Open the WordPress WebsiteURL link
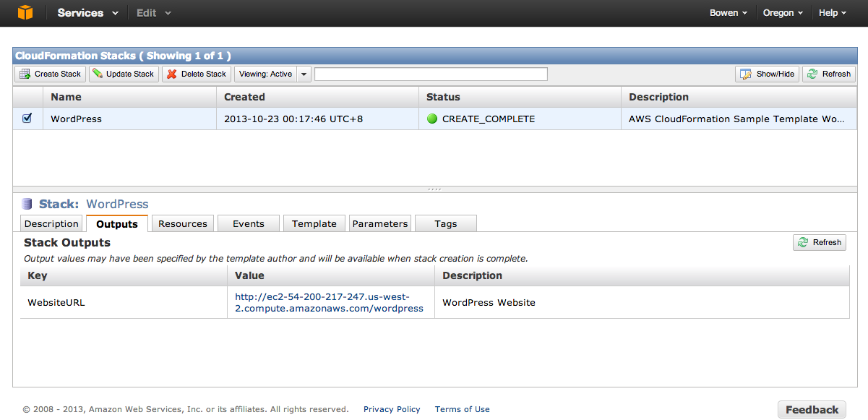 (329, 302)
